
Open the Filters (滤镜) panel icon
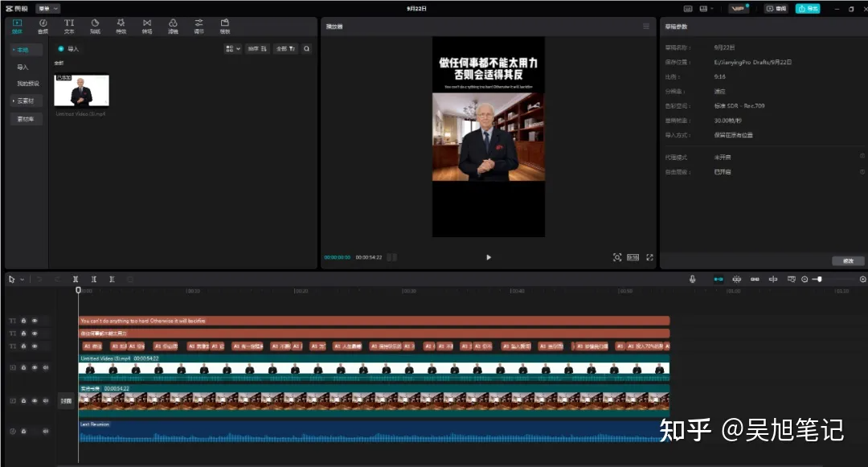point(173,26)
